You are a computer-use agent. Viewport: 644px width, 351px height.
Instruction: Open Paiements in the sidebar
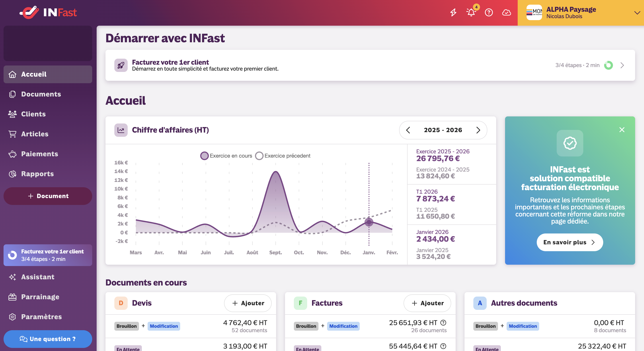(x=48, y=154)
